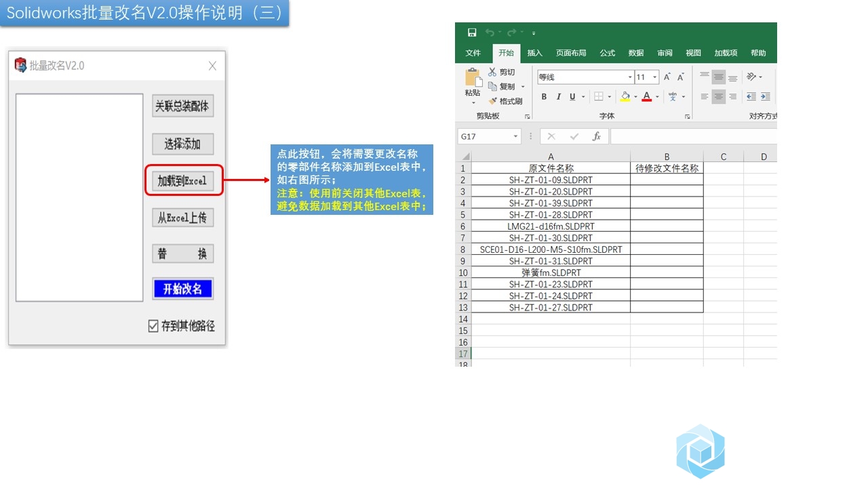This screenshot has width=868, height=488.
Task: Select cell 弹簧fm.SLDPRT
Action: click(551, 272)
